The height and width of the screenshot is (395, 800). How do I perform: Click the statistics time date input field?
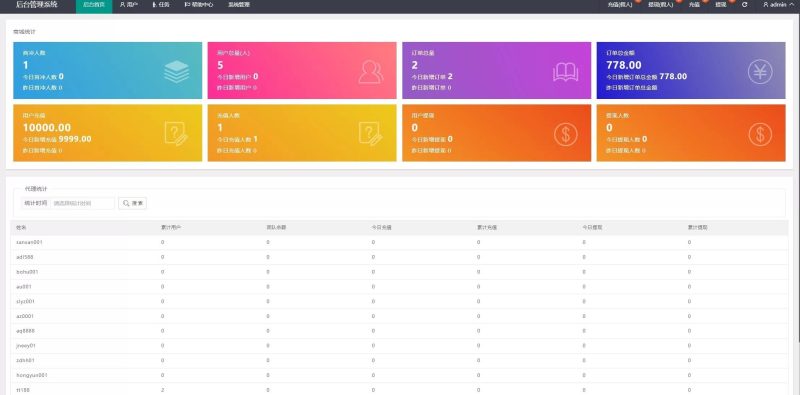pos(83,203)
